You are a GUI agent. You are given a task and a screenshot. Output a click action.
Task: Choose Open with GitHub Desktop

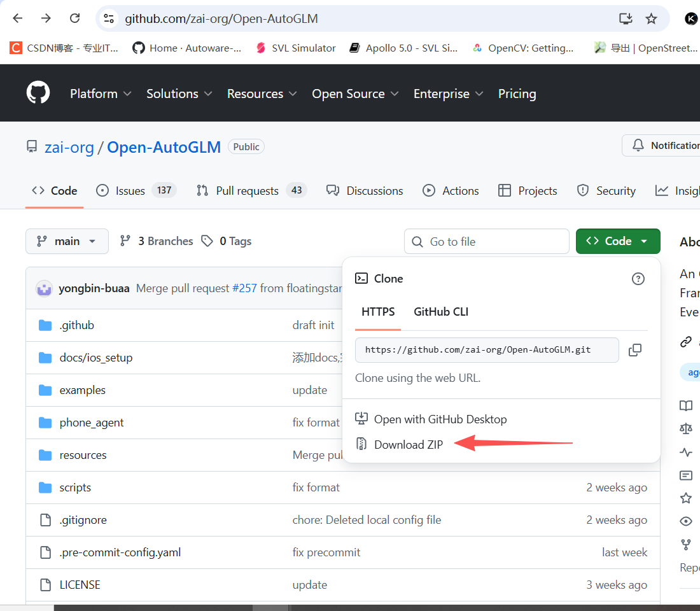click(x=431, y=419)
